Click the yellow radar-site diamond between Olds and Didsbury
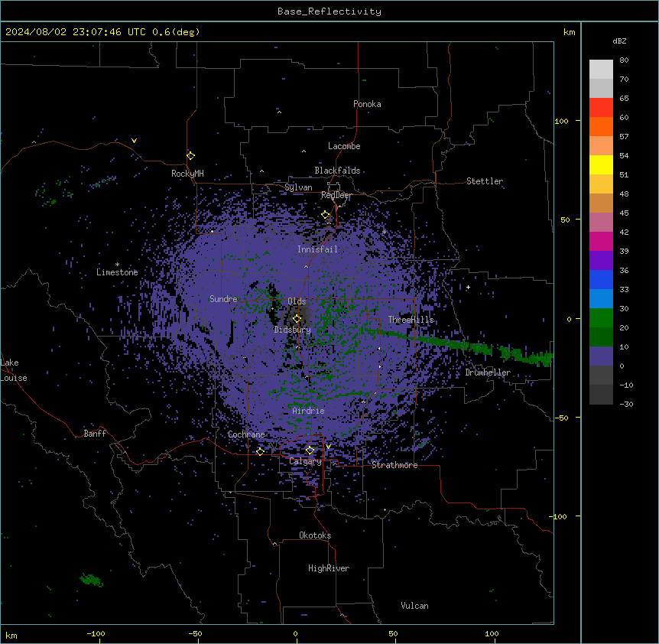The width and height of the screenshot is (659, 644). click(x=297, y=319)
